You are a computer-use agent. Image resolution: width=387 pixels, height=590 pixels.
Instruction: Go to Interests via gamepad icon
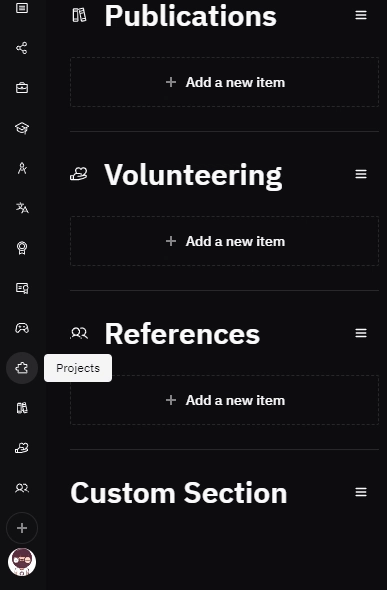coord(22,328)
